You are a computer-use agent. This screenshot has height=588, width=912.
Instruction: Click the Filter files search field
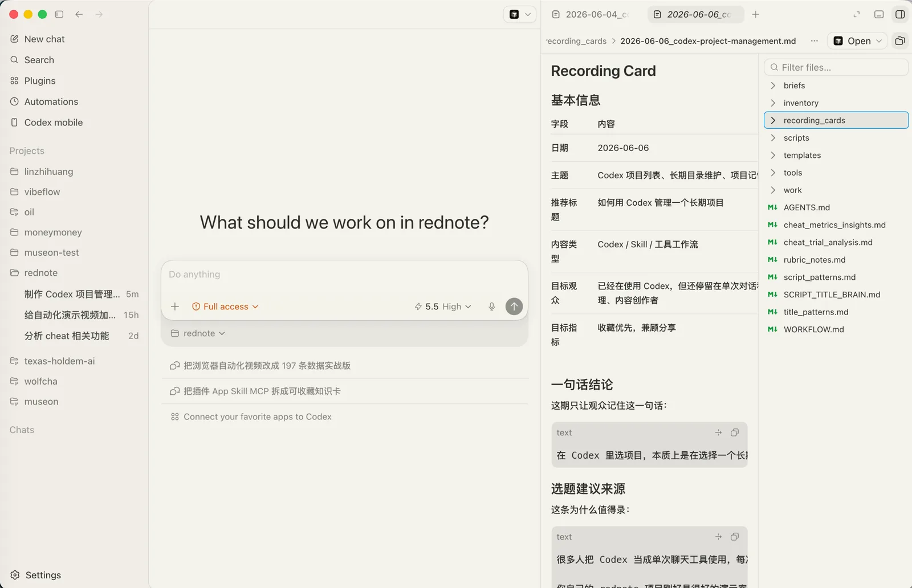point(836,67)
